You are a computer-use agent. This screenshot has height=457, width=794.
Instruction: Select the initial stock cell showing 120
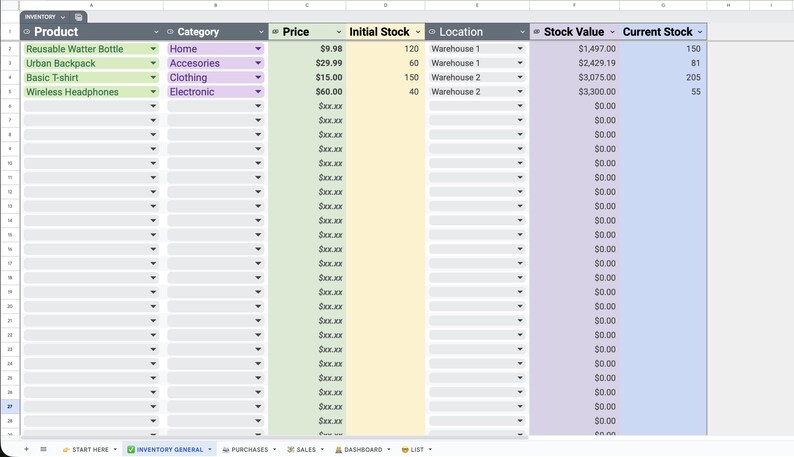pyautogui.click(x=385, y=49)
